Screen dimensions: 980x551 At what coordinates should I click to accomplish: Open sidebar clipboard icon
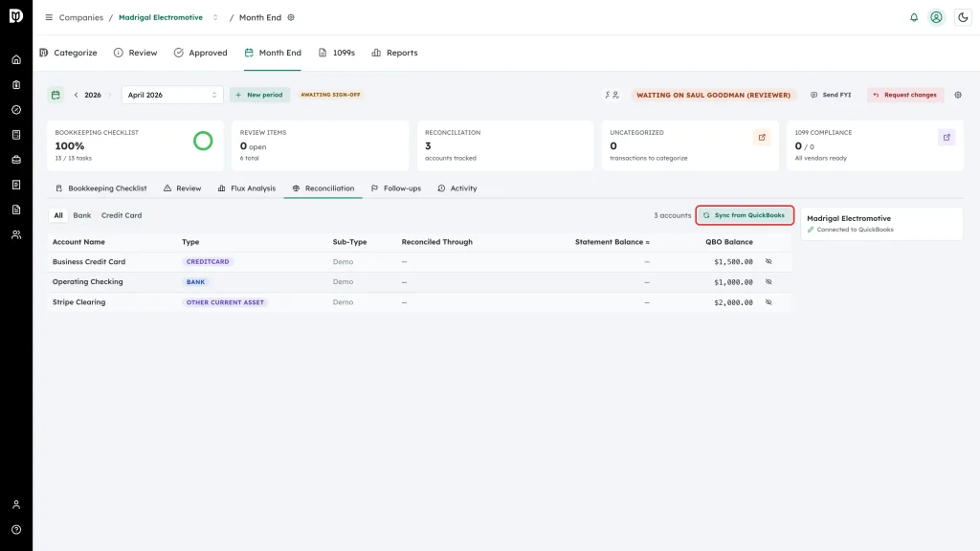(16, 85)
